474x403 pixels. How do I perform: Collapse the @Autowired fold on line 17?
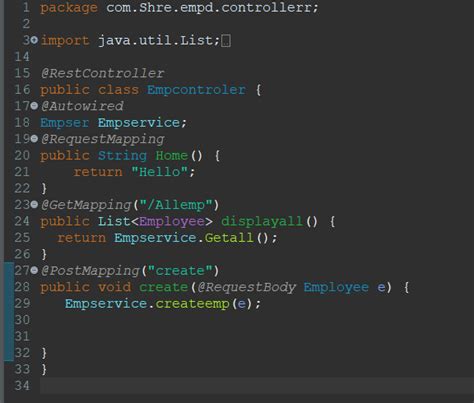pos(34,106)
